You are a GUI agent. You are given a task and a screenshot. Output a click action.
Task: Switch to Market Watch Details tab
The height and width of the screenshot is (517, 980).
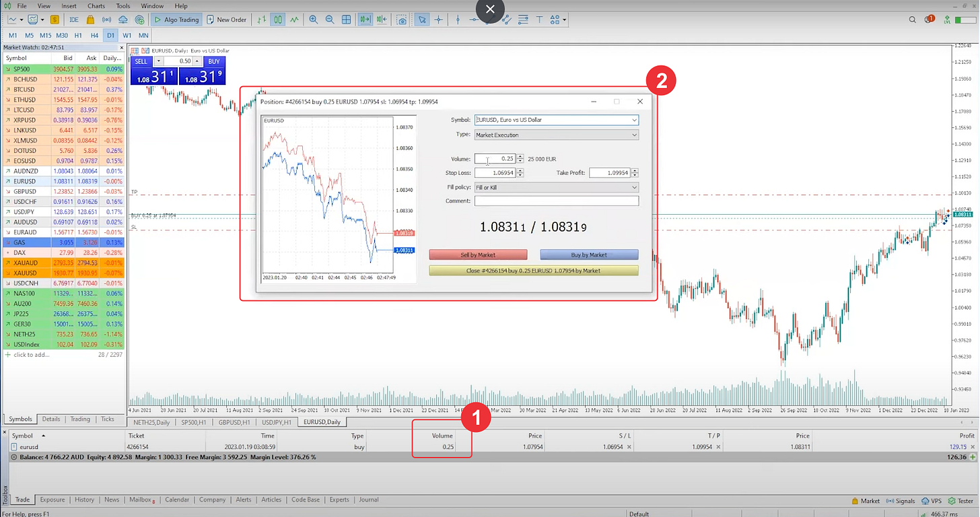(51, 419)
